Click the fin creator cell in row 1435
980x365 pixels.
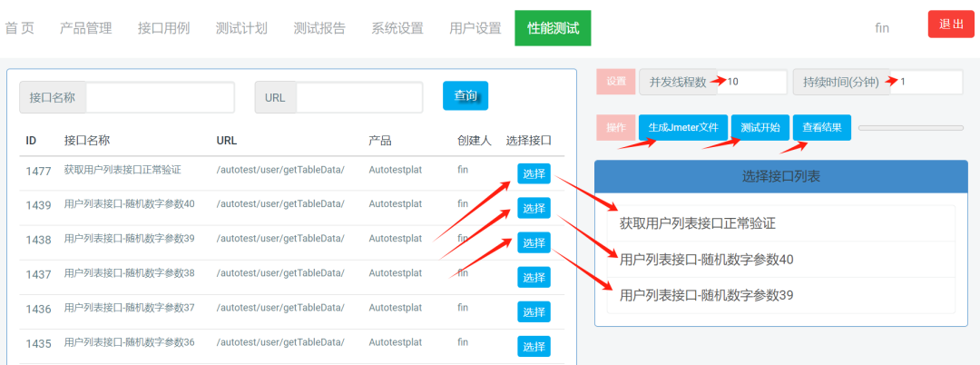pyautogui.click(x=463, y=342)
